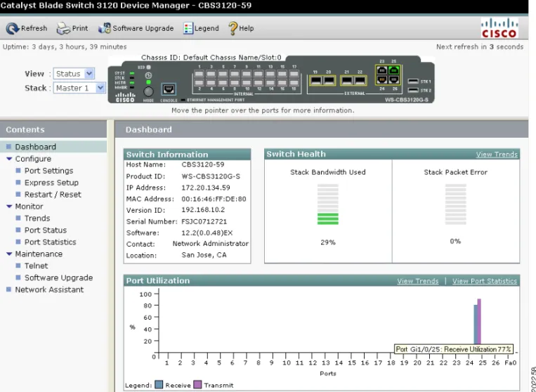This screenshot has width=536, height=392.
Task: Collapse the Monitor section in Contents
Action: point(9,207)
